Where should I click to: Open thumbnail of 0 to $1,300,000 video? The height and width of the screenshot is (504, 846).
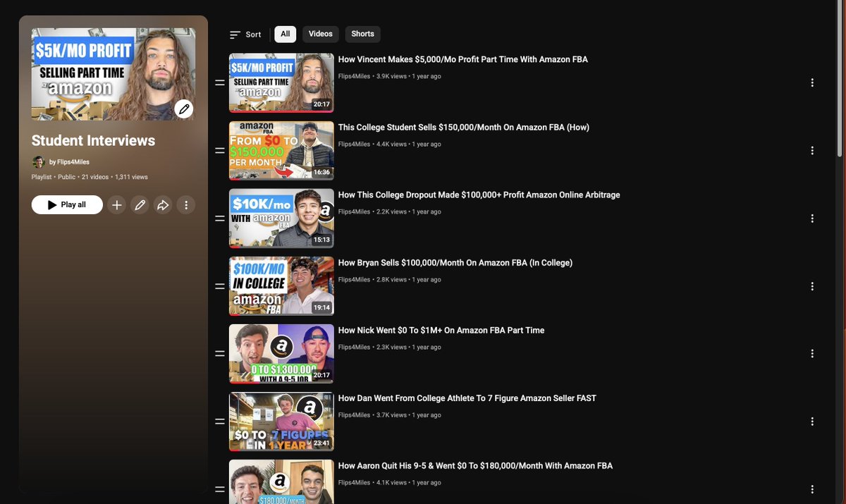click(281, 354)
